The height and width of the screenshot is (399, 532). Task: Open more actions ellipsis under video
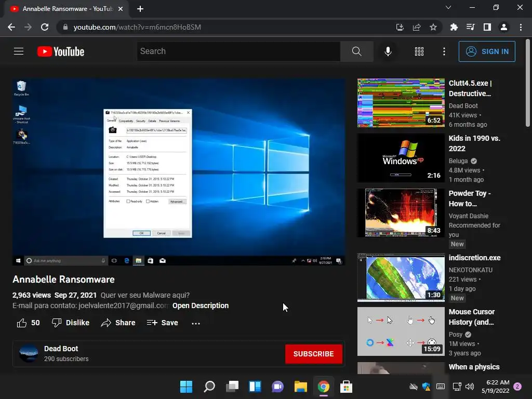[196, 323]
